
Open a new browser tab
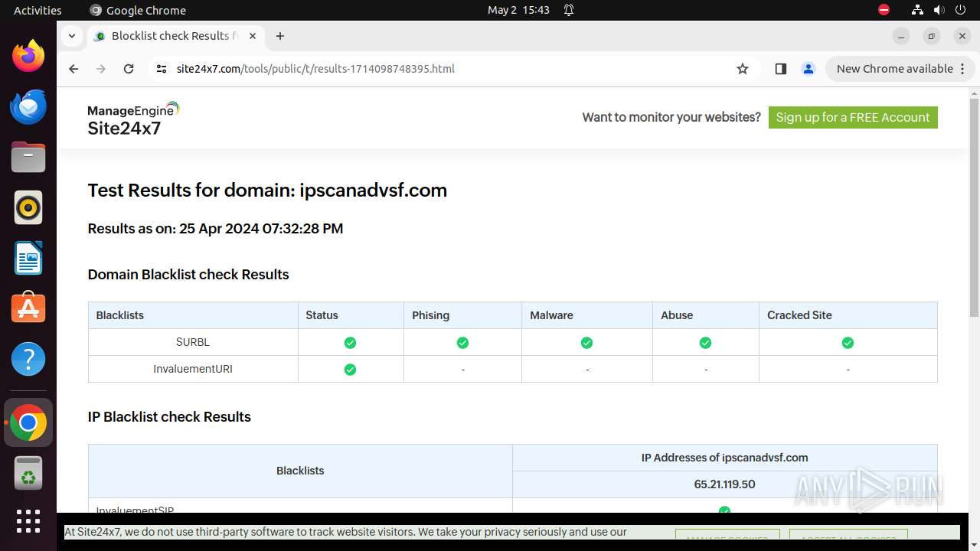280,36
